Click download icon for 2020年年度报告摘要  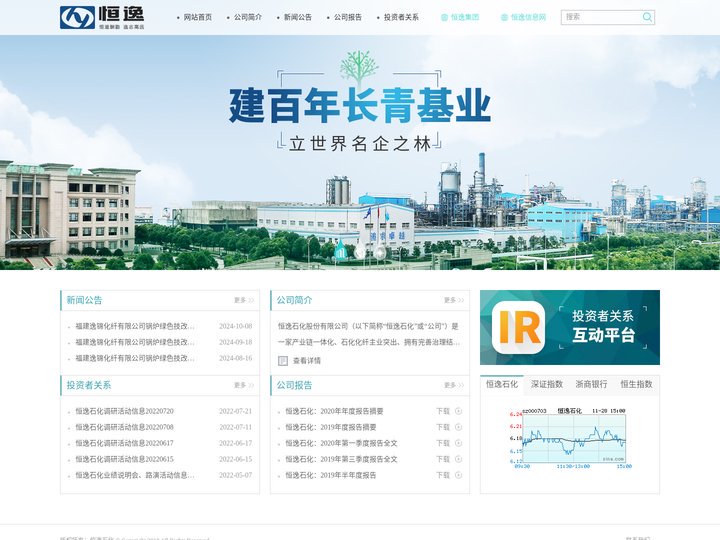(458, 411)
